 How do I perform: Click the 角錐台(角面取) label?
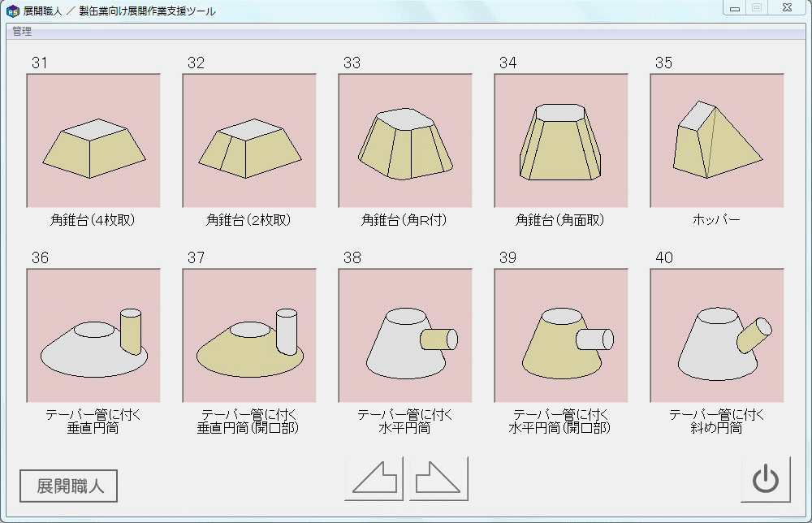coord(559,220)
